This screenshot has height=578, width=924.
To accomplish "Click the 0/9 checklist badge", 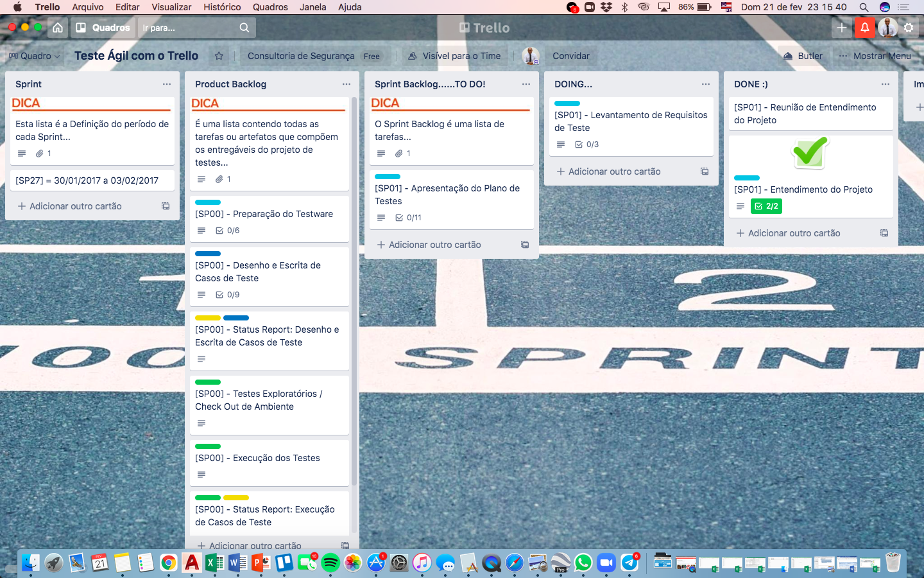I will click(228, 295).
